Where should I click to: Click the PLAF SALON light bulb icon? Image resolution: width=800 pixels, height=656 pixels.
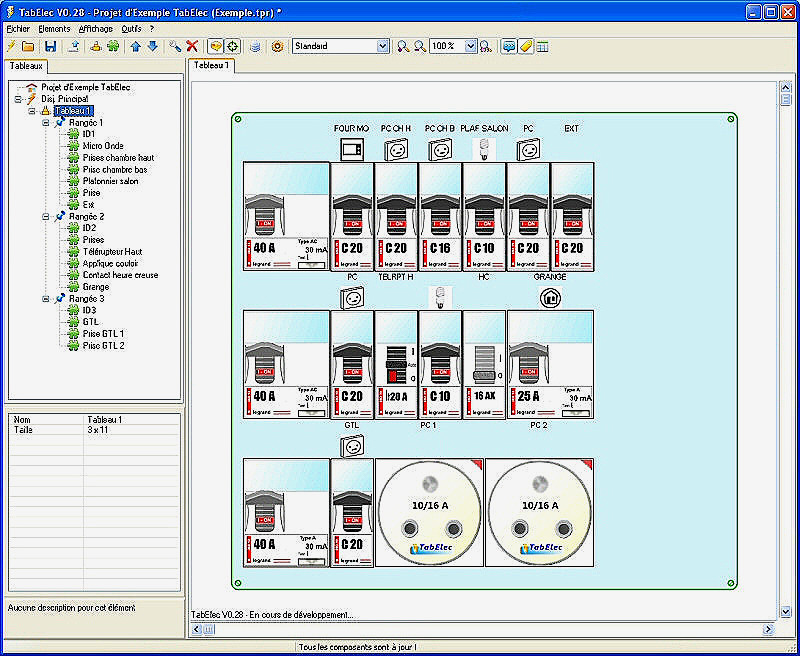(x=484, y=149)
